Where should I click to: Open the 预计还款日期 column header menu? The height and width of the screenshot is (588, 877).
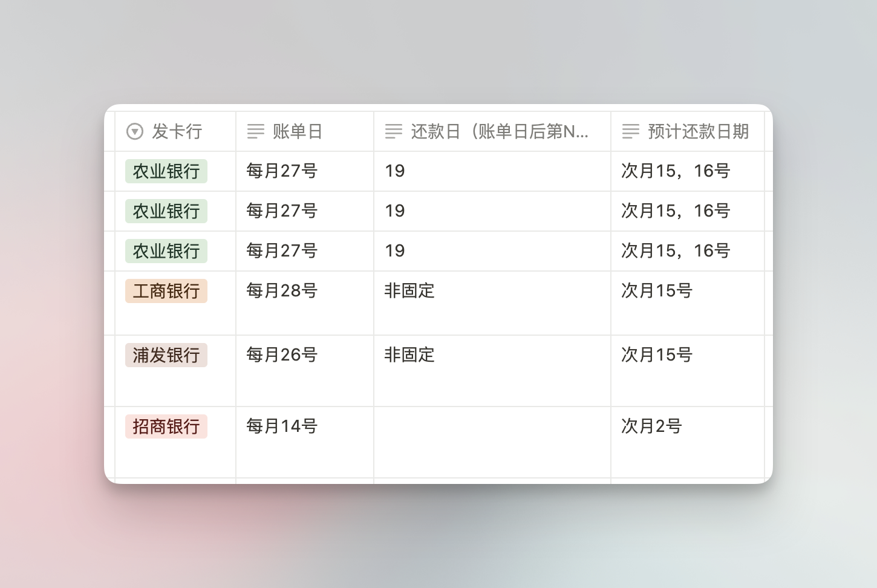(688, 131)
